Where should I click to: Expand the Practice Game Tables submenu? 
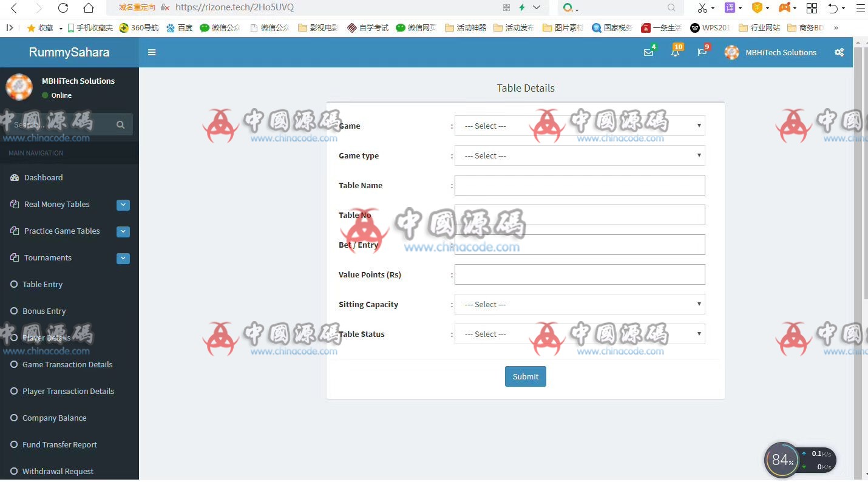(123, 232)
